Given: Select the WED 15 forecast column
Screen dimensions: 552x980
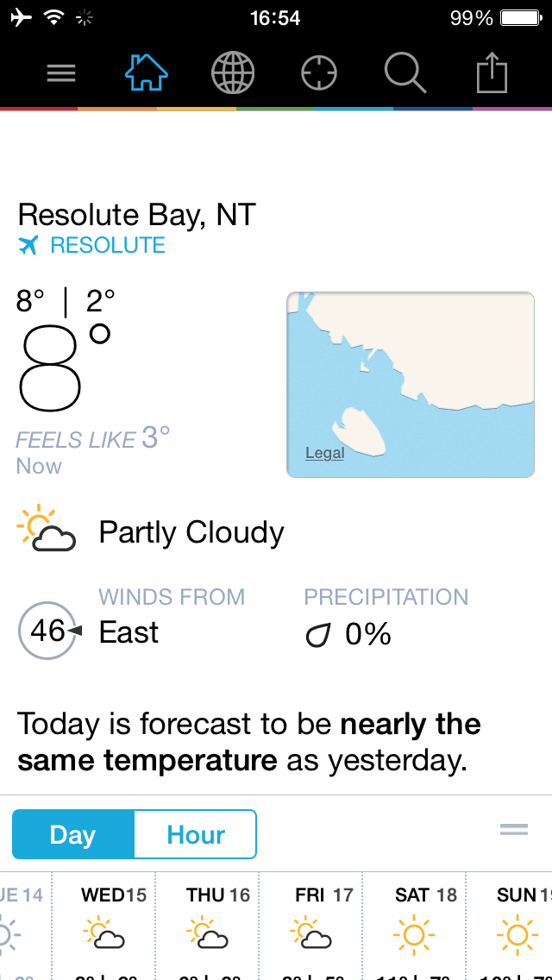Looking at the screenshot, I should pos(103,927).
